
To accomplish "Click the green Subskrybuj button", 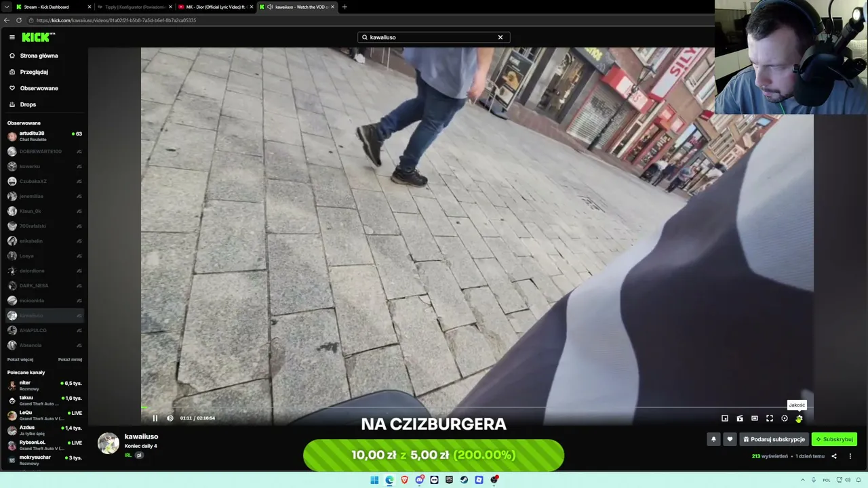I will pyautogui.click(x=834, y=439).
